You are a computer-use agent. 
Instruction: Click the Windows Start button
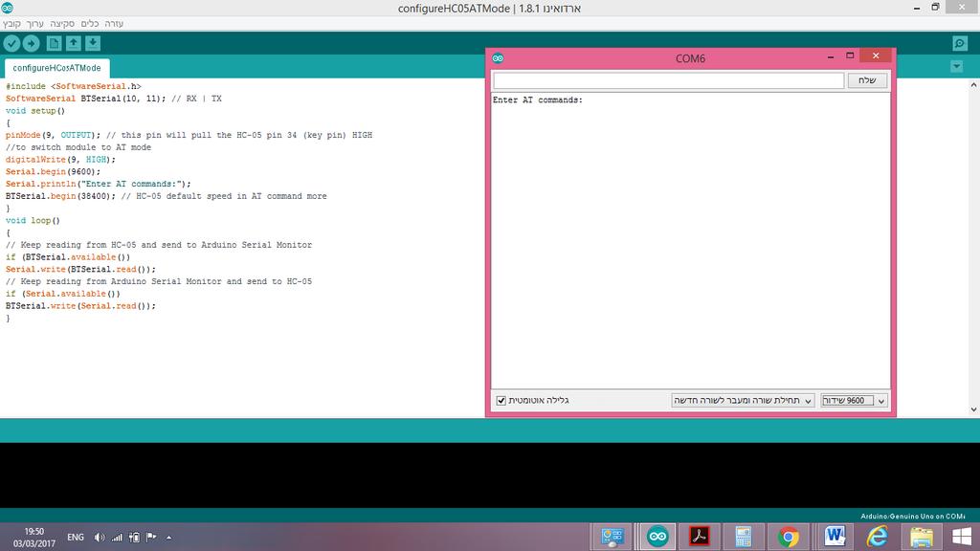(961, 536)
